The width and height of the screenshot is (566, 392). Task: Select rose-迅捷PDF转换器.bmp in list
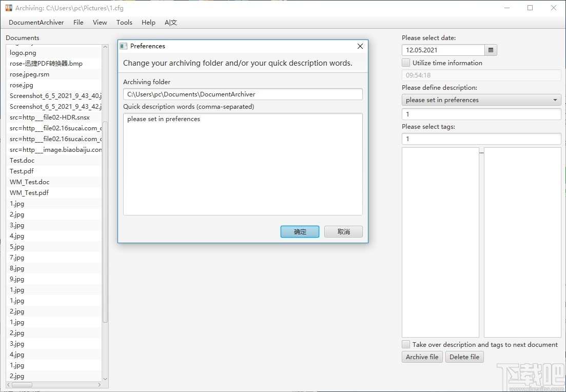click(x=54, y=64)
